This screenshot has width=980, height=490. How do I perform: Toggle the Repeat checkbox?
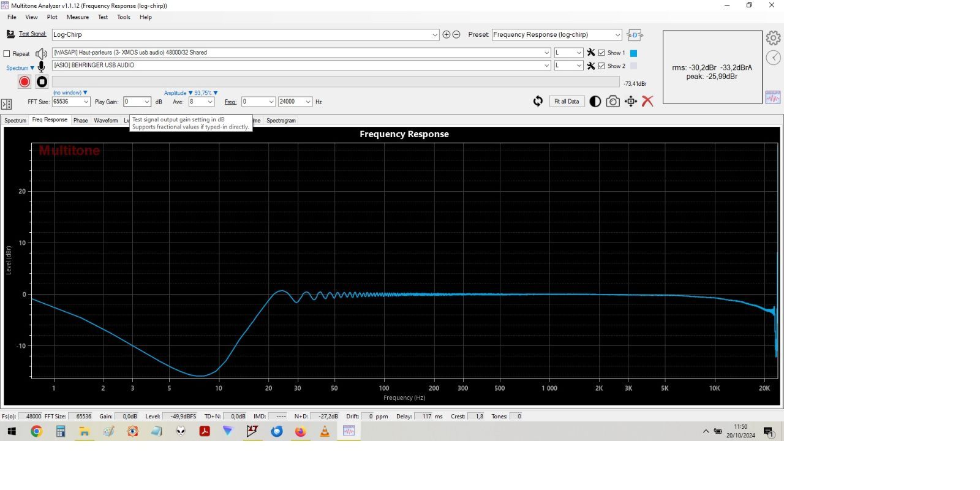coord(7,54)
